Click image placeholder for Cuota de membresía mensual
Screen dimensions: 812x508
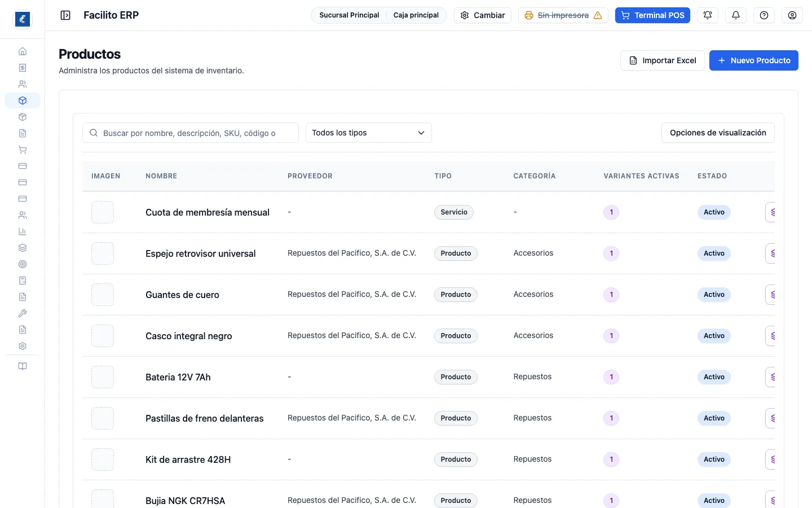(x=103, y=212)
